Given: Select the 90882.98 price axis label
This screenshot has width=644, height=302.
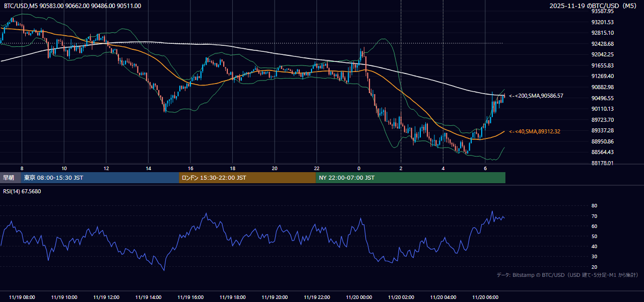Looking at the screenshot, I should tap(603, 87).
